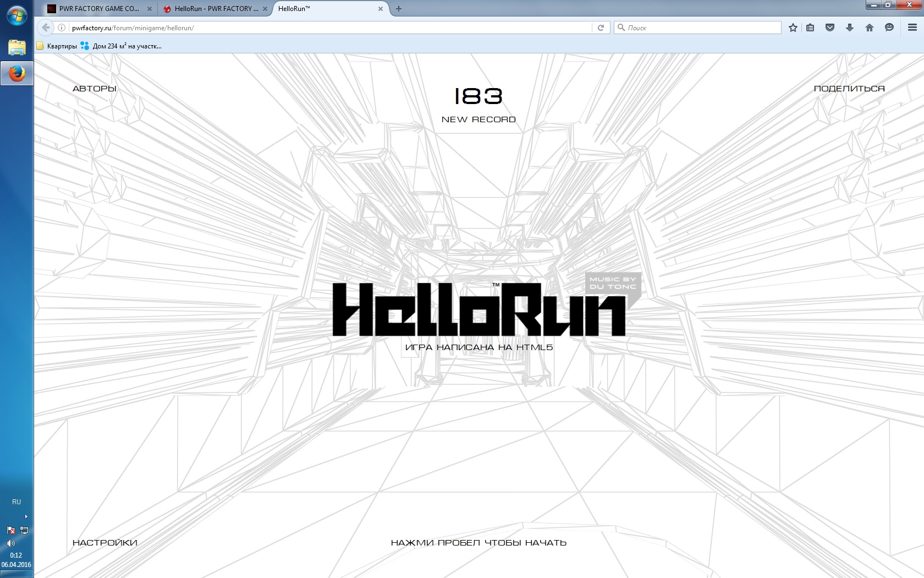This screenshot has width=924, height=578.
Task: Bookmark this page with the star icon
Action: (793, 28)
